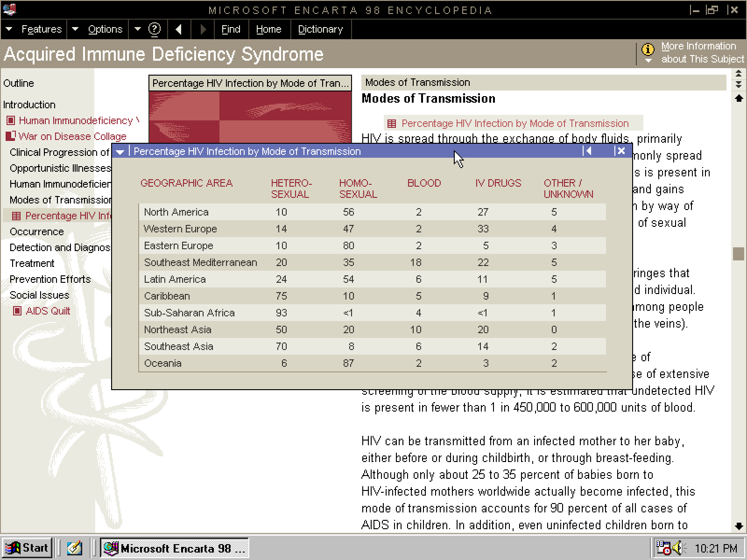
Task: Click the Help question mark icon
Action: 155,29
